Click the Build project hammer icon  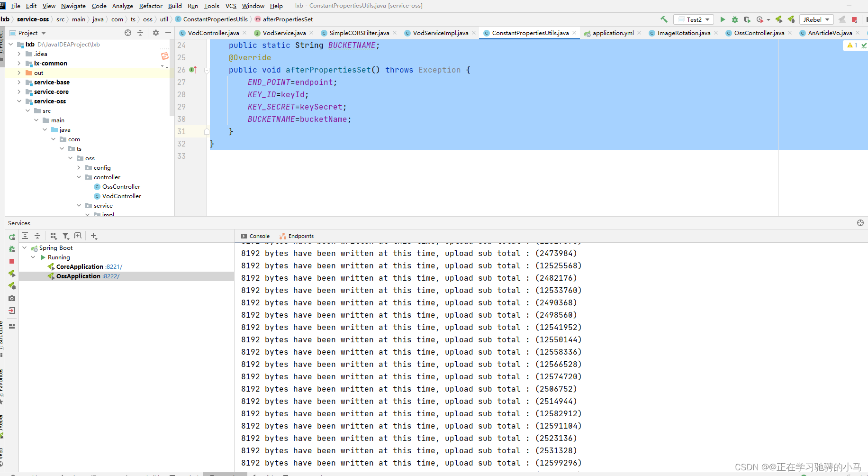(664, 19)
